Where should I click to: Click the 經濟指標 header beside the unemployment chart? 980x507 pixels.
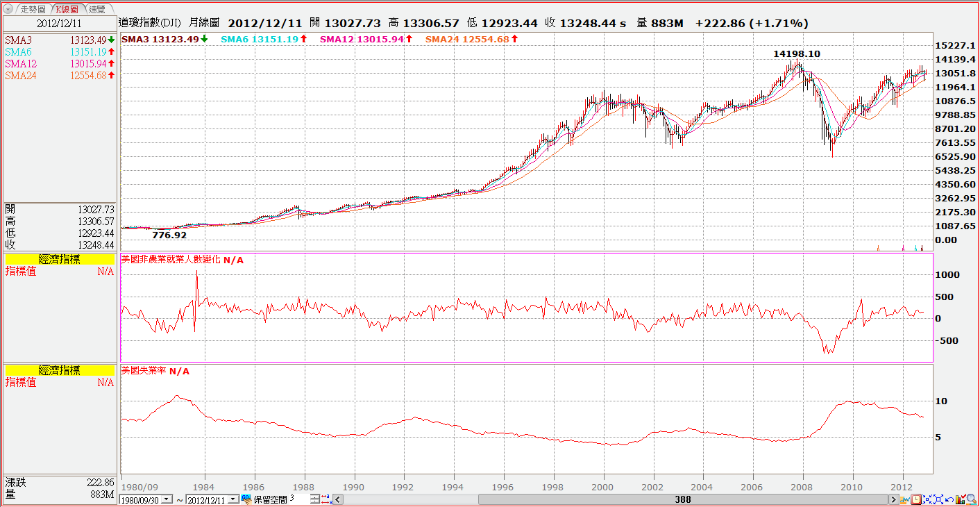[x=60, y=370]
